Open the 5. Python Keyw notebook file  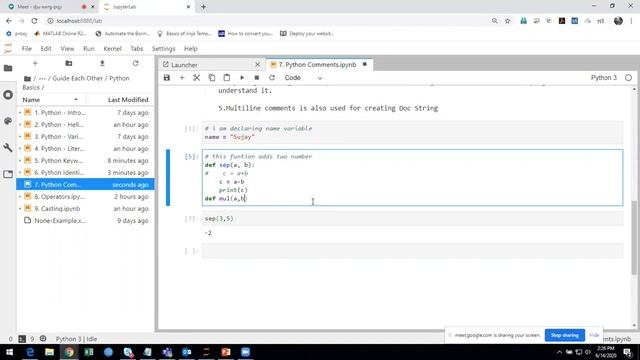point(85,160)
